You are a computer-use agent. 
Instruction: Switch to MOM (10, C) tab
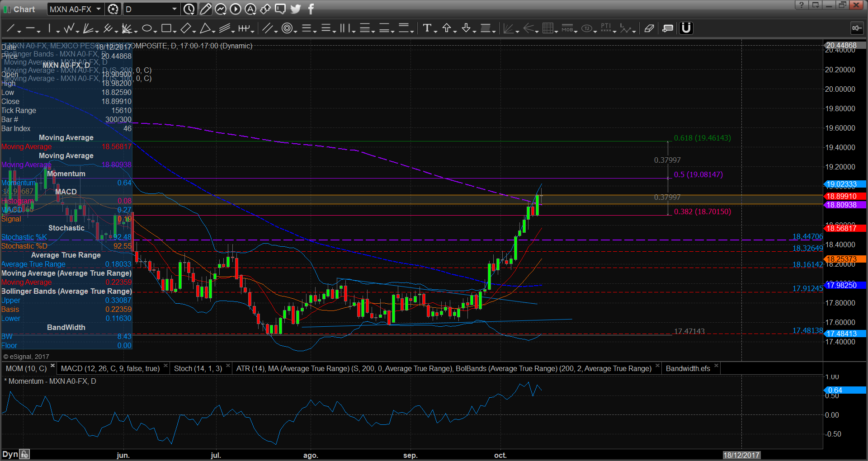26,369
